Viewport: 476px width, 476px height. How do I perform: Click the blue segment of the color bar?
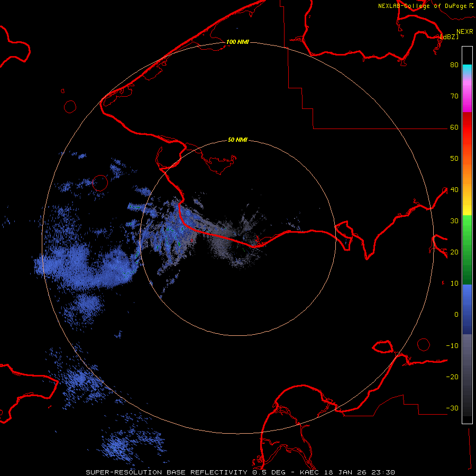[467, 309]
